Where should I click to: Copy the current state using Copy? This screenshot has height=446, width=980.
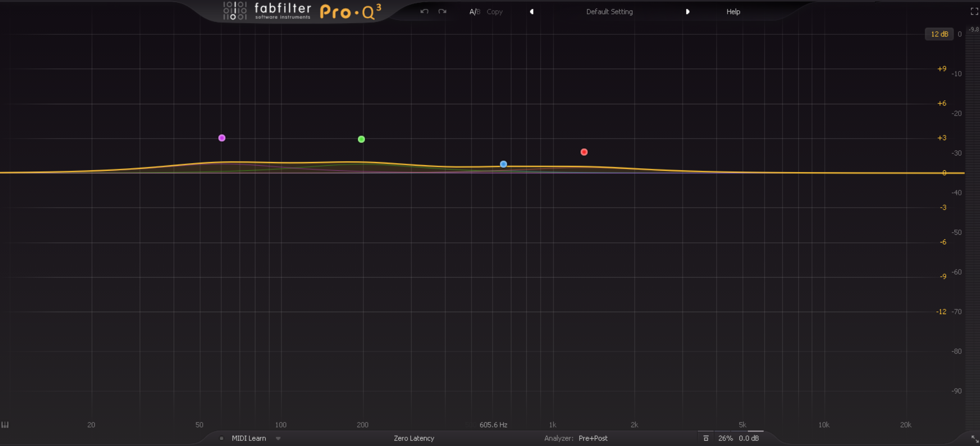pyautogui.click(x=495, y=12)
